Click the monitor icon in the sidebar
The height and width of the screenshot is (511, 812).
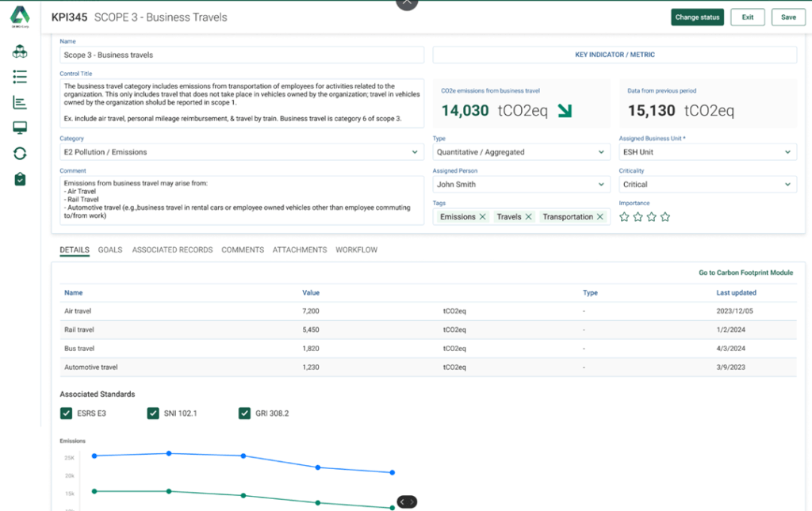tap(19, 128)
